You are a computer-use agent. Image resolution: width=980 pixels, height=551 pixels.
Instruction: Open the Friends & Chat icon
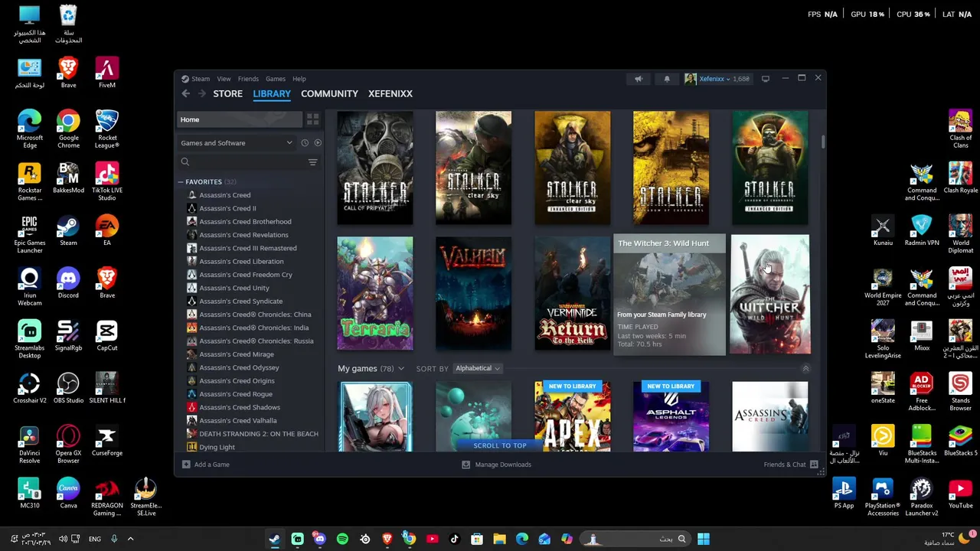pyautogui.click(x=814, y=465)
